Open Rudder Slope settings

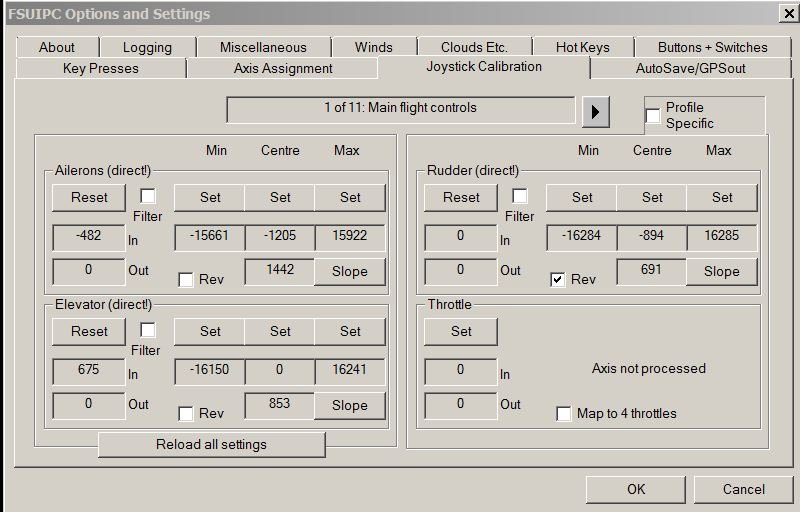tap(722, 271)
